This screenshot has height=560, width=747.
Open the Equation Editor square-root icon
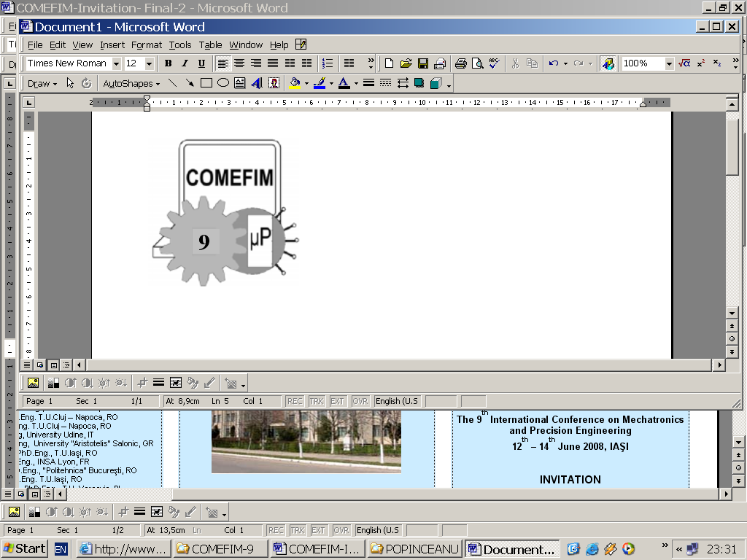click(x=684, y=63)
